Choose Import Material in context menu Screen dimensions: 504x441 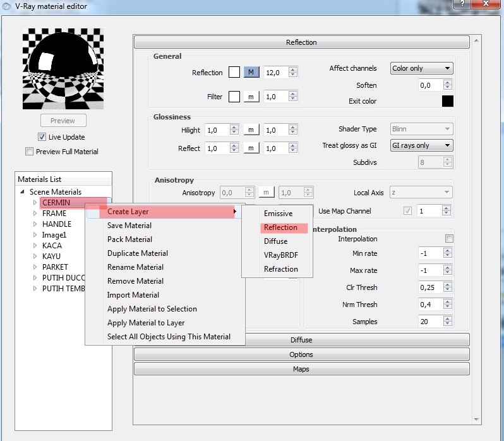pos(165,295)
